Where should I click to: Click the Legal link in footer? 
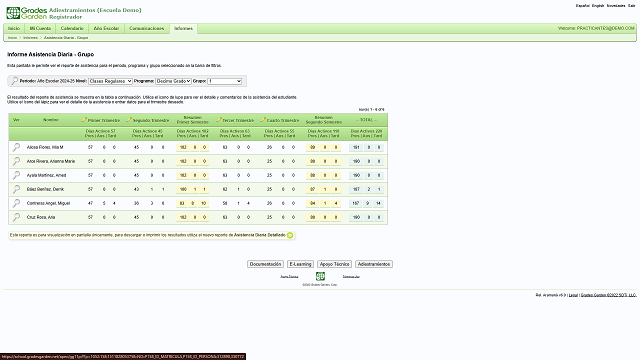point(573,295)
